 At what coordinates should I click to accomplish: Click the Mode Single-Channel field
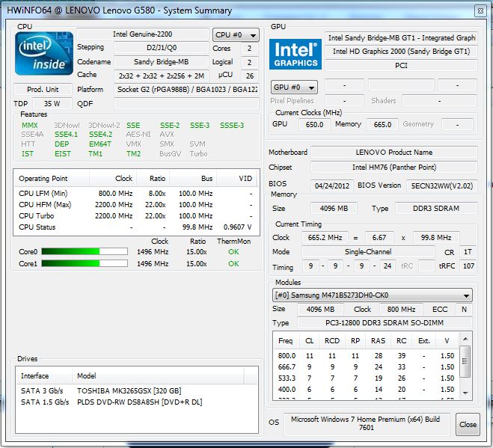(x=368, y=252)
